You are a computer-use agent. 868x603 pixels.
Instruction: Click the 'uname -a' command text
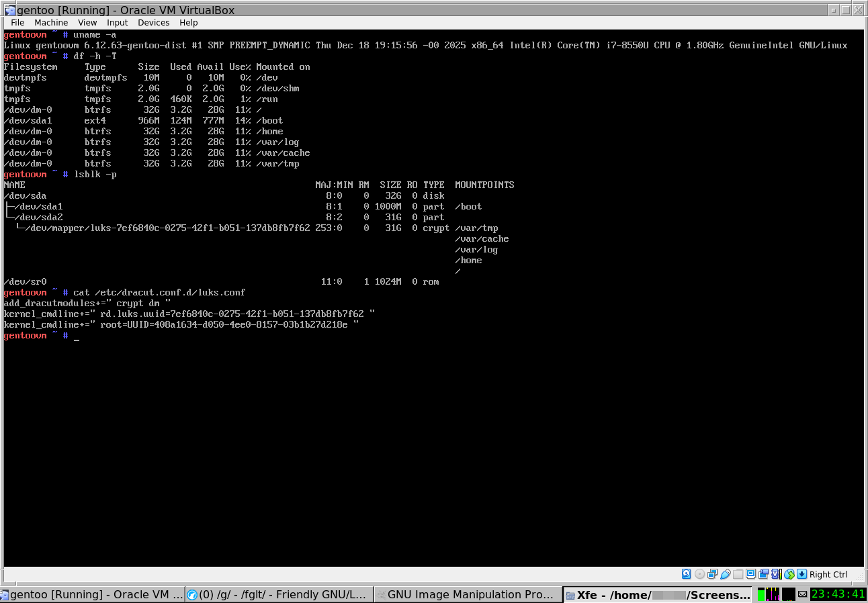click(95, 34)
